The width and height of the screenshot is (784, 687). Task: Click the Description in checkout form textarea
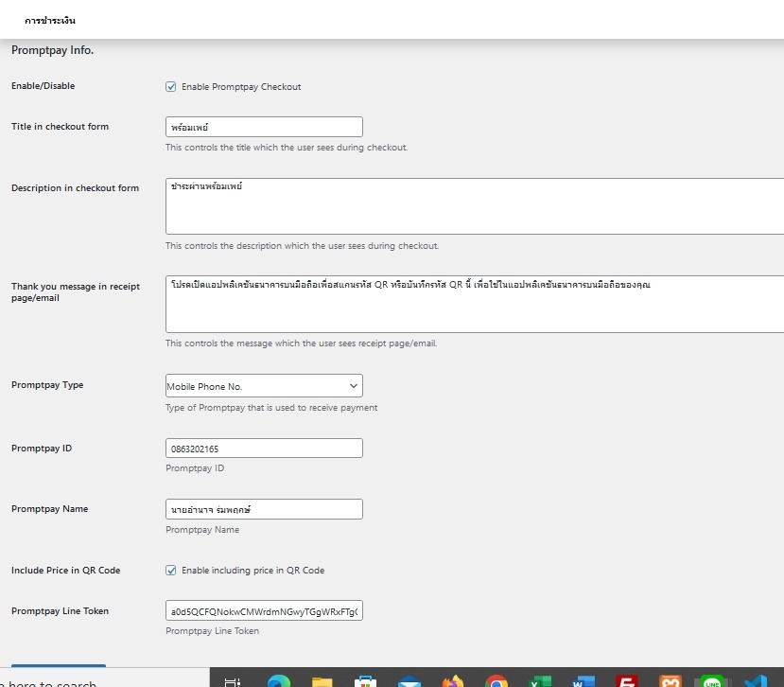(x=475, y=205)
